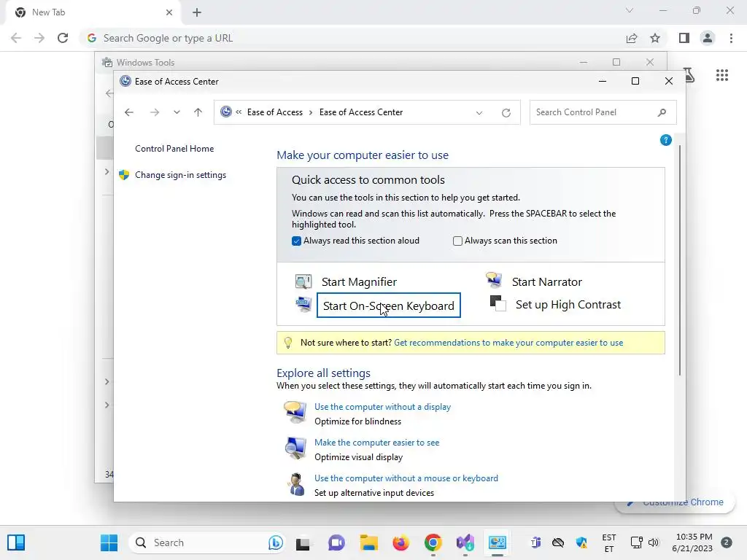Viewport: 747px width, 560px height.
Task: Click the easier to see monitor icon
Action: [x=295, y=448]
